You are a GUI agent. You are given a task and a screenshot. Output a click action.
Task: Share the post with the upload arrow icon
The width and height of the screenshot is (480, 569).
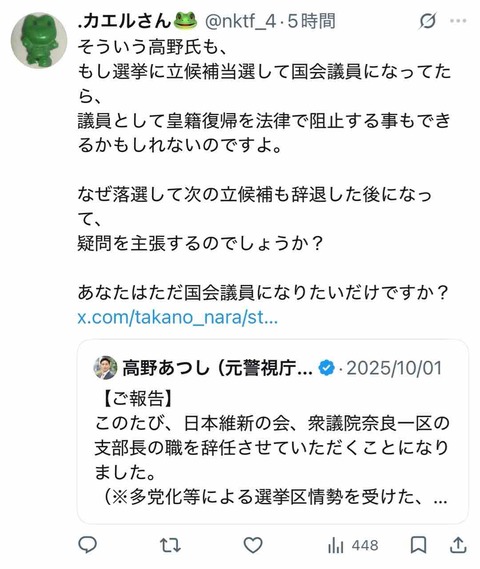click(x=458, y=545)
